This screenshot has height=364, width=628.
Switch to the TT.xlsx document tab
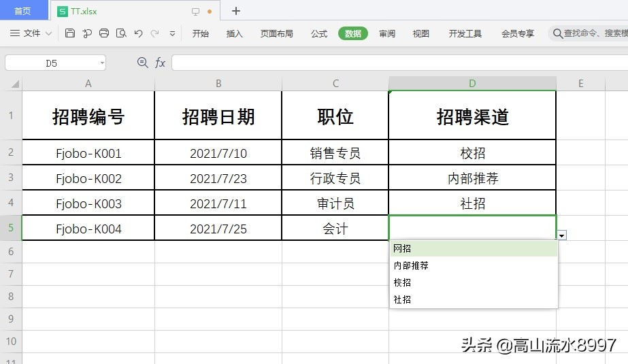pyautogui.click(x=136, y=11)
